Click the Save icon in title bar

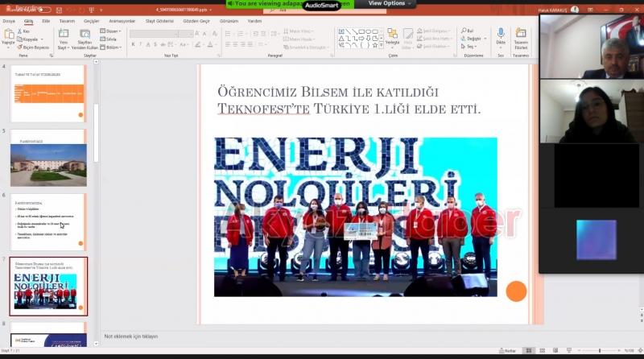59,10
